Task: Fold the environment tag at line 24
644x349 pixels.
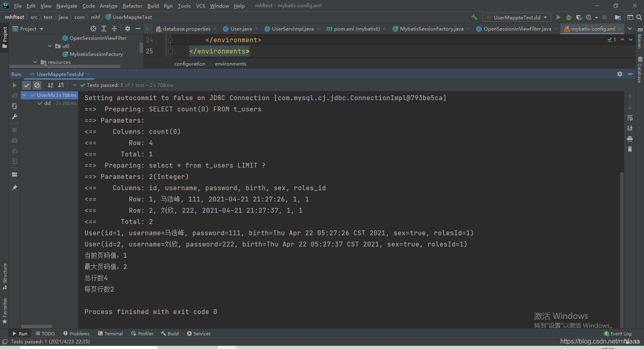Action: click(170, 40)
